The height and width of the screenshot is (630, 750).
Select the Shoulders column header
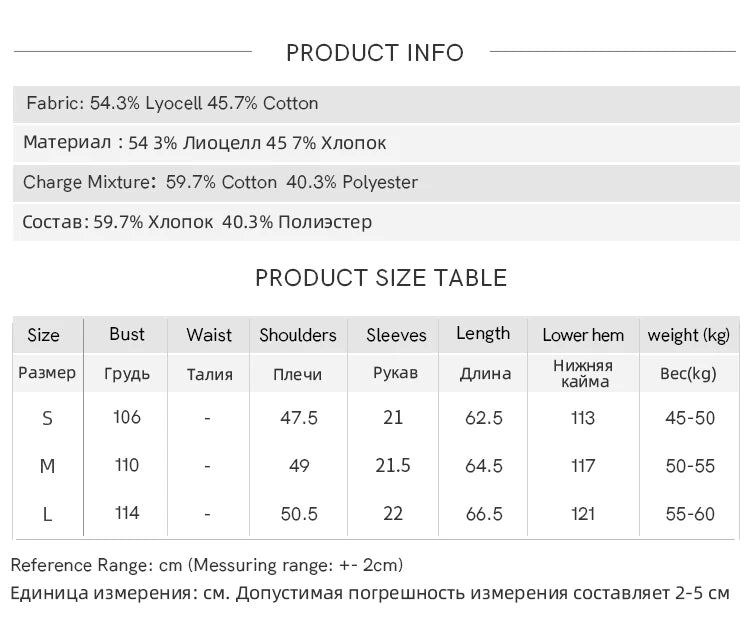point(298,335)
